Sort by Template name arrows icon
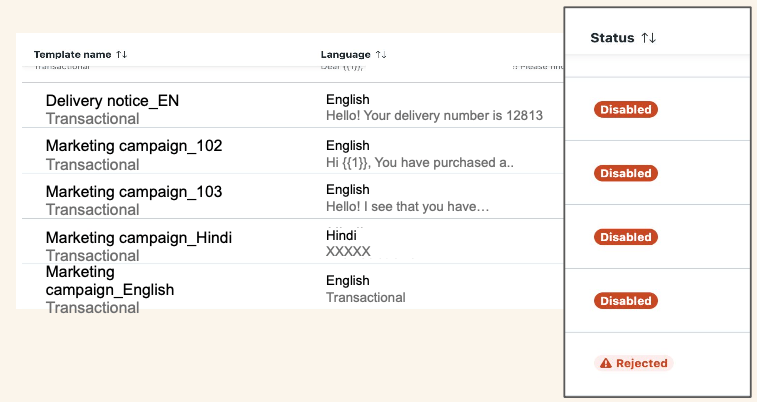 pyautogui.click(x=122, y=55)
